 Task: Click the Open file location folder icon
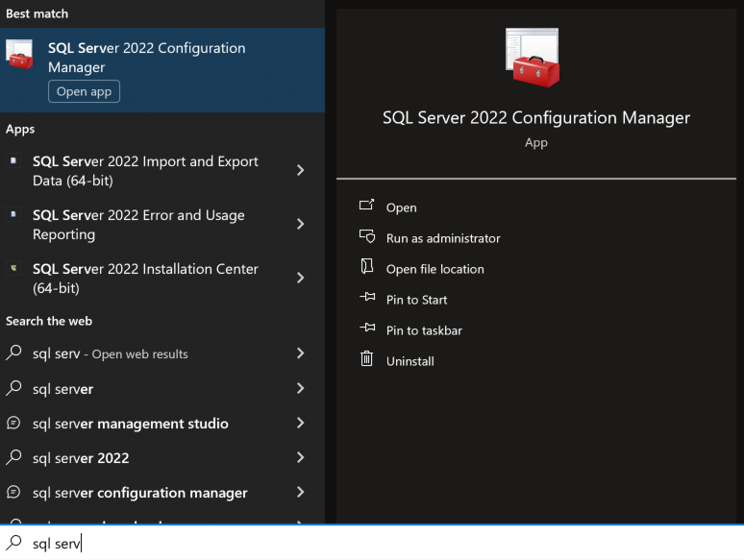click(367, 266)
